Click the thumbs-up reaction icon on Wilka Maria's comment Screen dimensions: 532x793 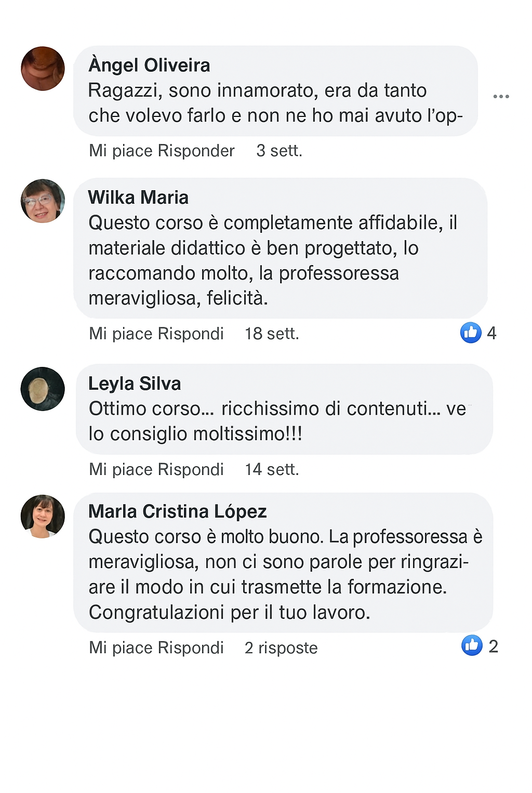coord(471,333)
